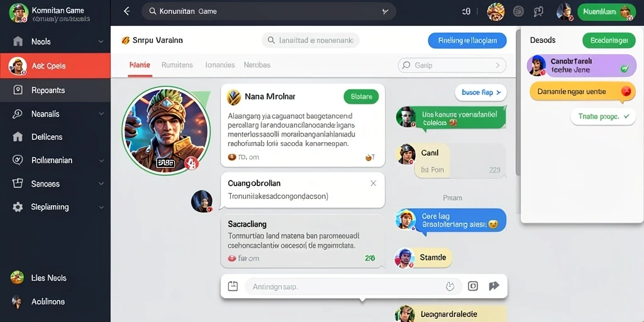This screenshot has height=322, width=644.
Task: Expand the Neanalis sidebar section
Action: point(101,114)
